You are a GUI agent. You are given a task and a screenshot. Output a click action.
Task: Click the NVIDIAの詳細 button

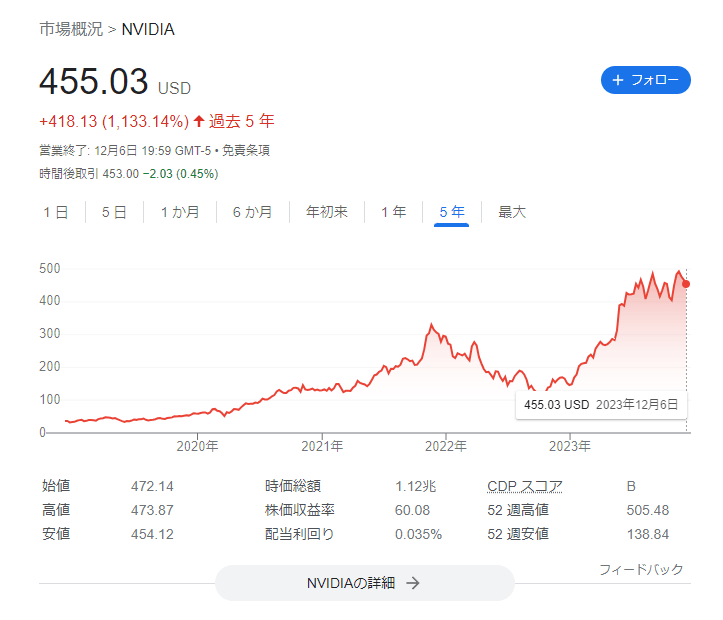364,583
